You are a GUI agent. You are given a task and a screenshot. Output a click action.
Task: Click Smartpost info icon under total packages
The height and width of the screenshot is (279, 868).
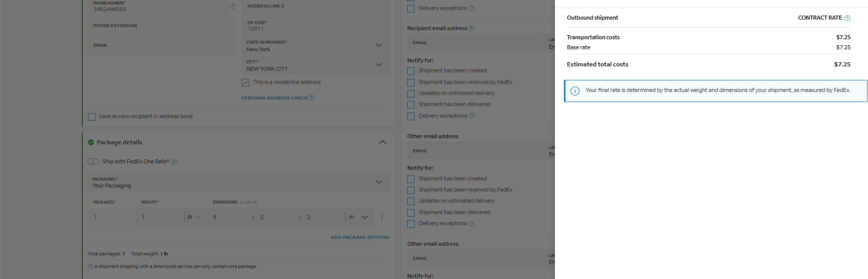[90, 266]
